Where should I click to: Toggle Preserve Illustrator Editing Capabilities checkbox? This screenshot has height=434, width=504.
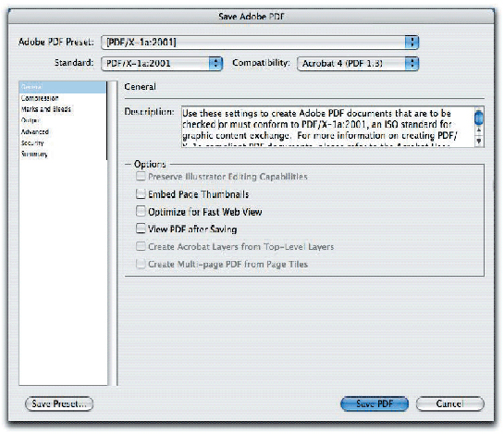point(141,177)
